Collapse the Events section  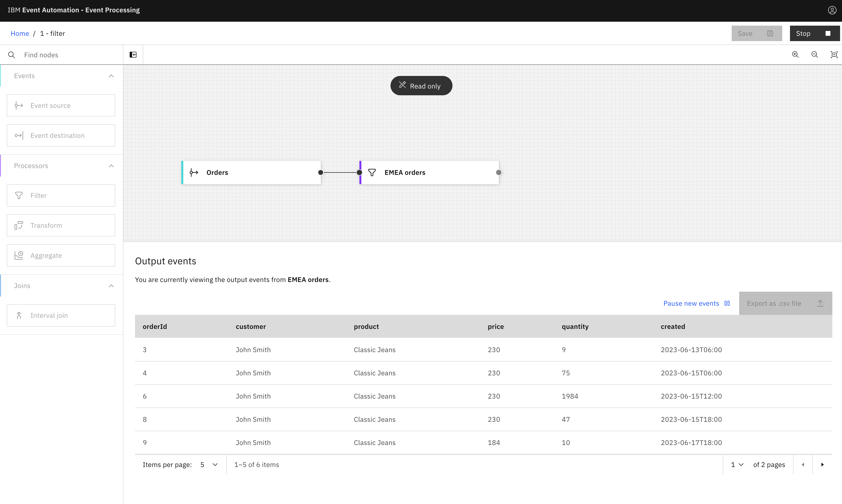click(111, 76)
